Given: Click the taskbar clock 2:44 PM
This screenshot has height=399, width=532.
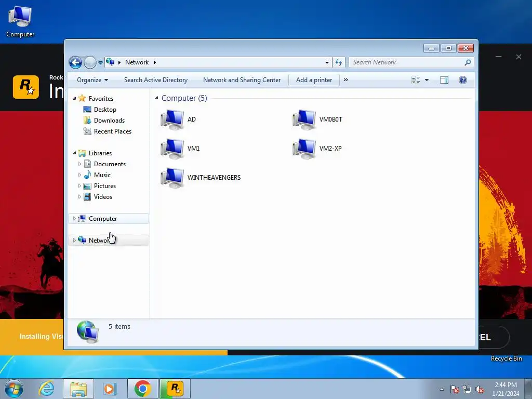Looking at the screenshot, I should coord(506,385).
